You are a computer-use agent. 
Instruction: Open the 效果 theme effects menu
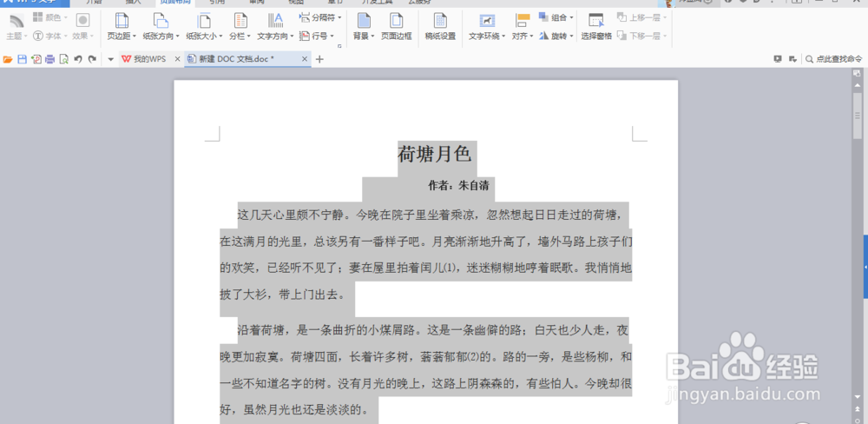pyautogui.click(x=83, y=27)
